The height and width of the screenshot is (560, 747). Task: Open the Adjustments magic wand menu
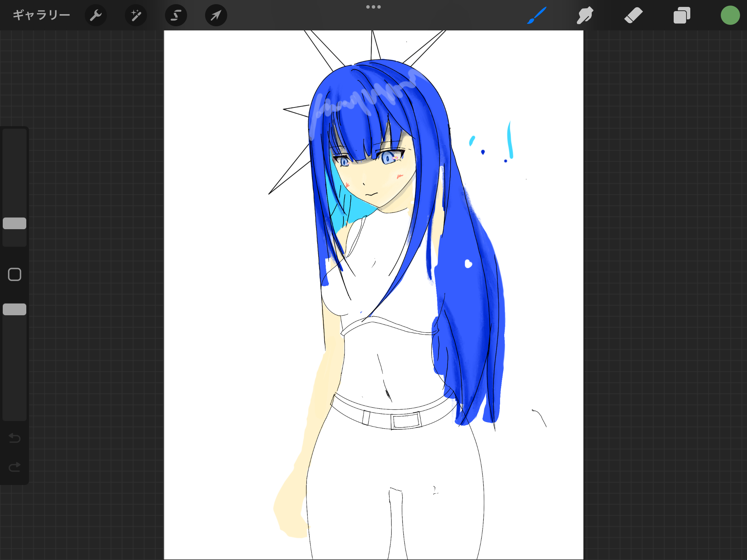[136, 15]
